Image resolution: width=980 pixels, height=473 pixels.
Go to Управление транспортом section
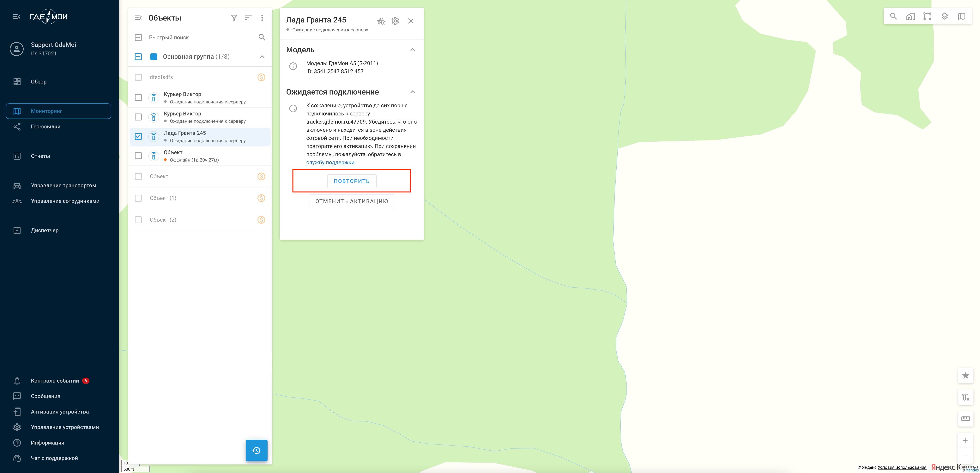pyautogui.click(x=63, y=186)
